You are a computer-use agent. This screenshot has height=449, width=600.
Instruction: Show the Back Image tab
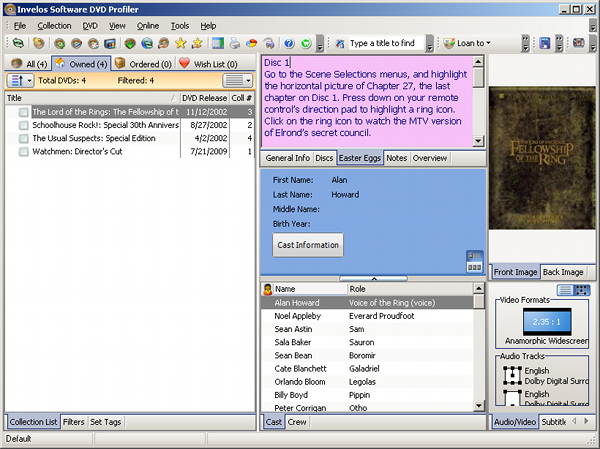click(x=563, y=272)
